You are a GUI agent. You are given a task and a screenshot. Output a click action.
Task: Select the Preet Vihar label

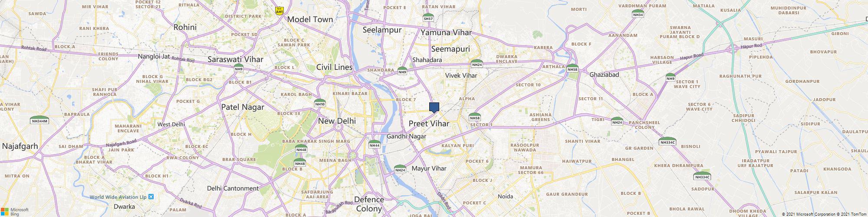[429, 124]
